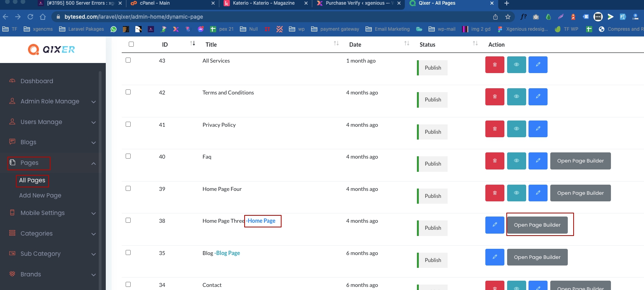Open All Pages submenu item

(32, 180)
